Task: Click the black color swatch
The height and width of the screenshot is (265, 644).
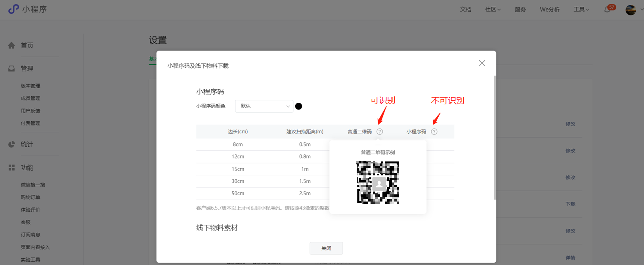Action: pyautogui.click(x=299, y=106)
